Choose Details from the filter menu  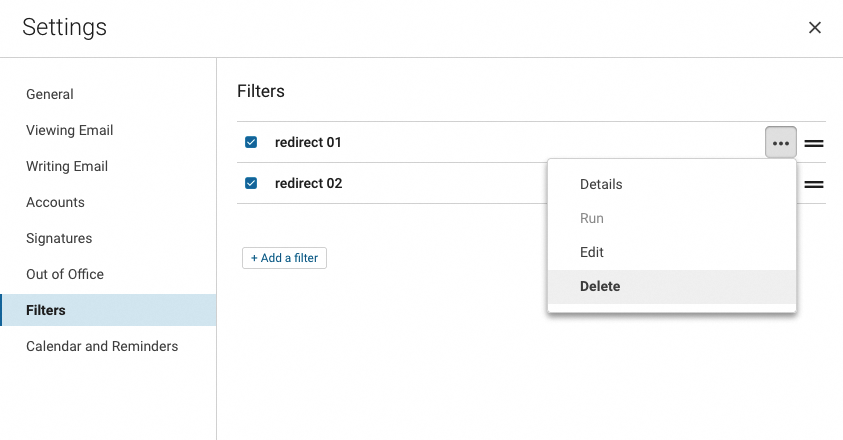(601, 185)
